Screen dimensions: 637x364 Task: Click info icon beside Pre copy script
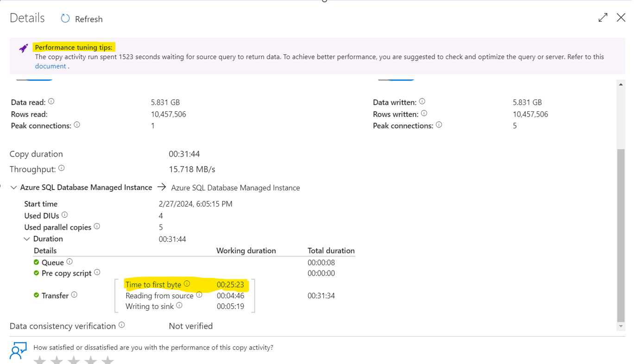coord(97,272)
